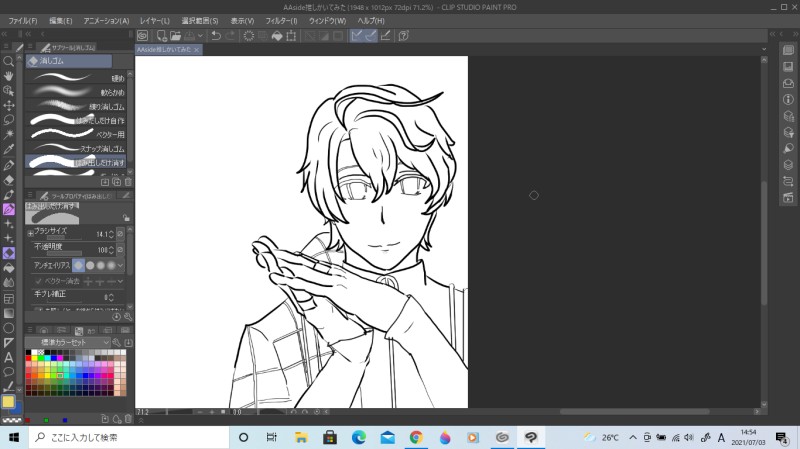Screen dimensions: 800x449
Task: Toggle lock icon on brush preview
Action: pyautogui.click(x=126, y=218)
